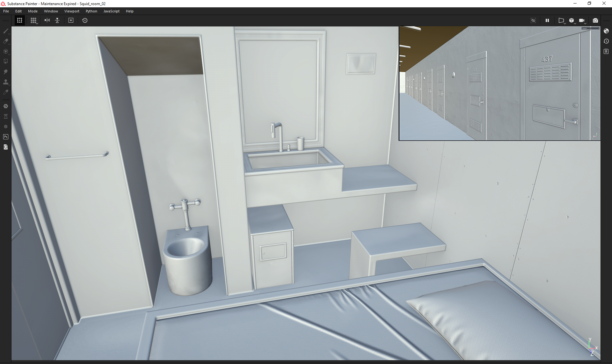Image resolution: width=612 pixels, height=364 pixels.
Task: Select the Projection tool
Action: pyautogui.click(x=6, y=51)
